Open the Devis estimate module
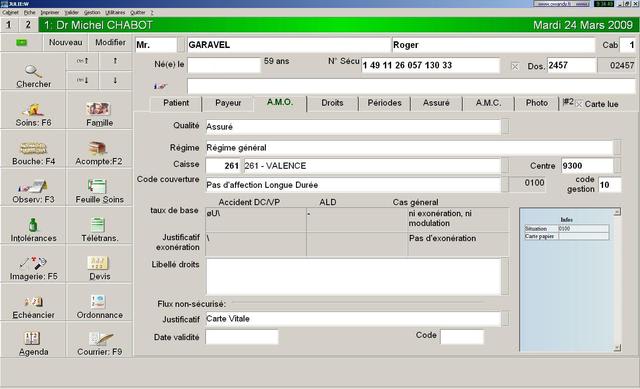Screen dimensions: 640x389 pos(99,264)
